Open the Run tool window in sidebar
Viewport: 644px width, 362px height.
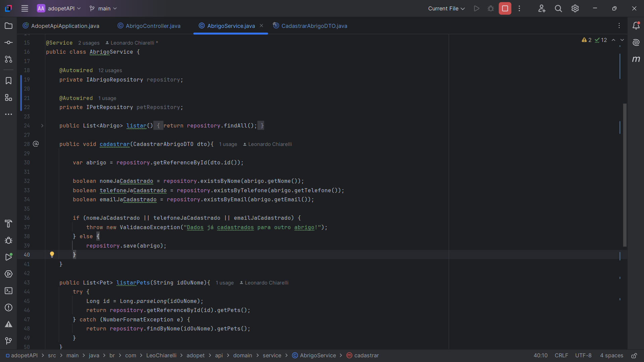9,257
